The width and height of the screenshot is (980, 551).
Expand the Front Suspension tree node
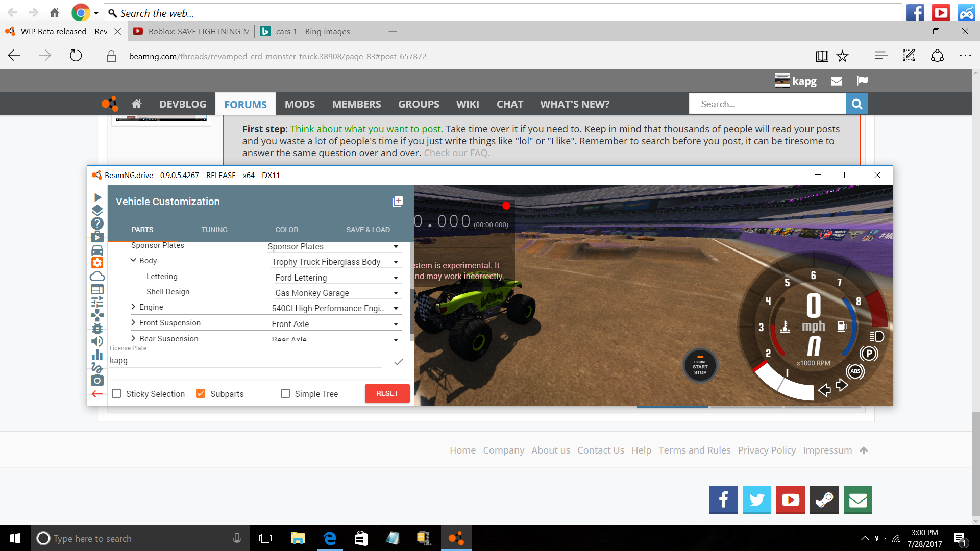(133, 322)
